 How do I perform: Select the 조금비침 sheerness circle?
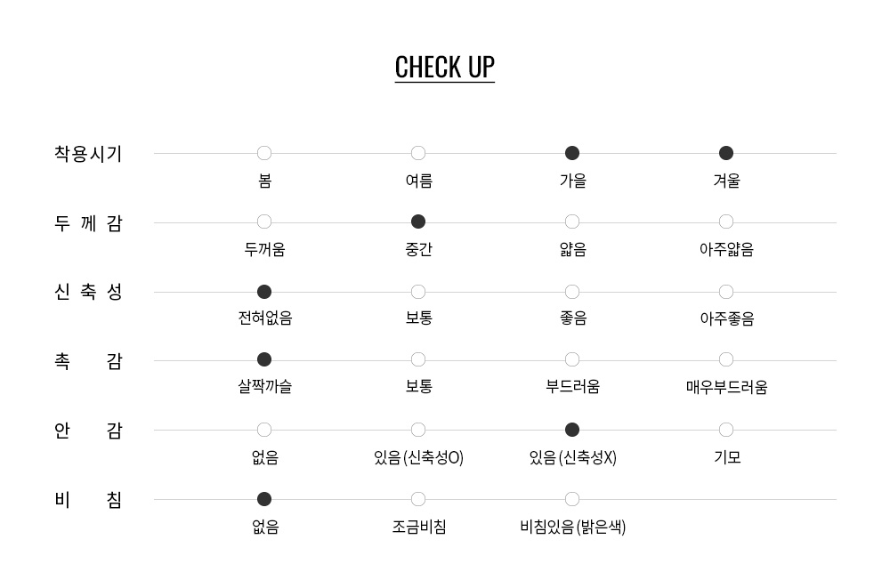(418, 499)
